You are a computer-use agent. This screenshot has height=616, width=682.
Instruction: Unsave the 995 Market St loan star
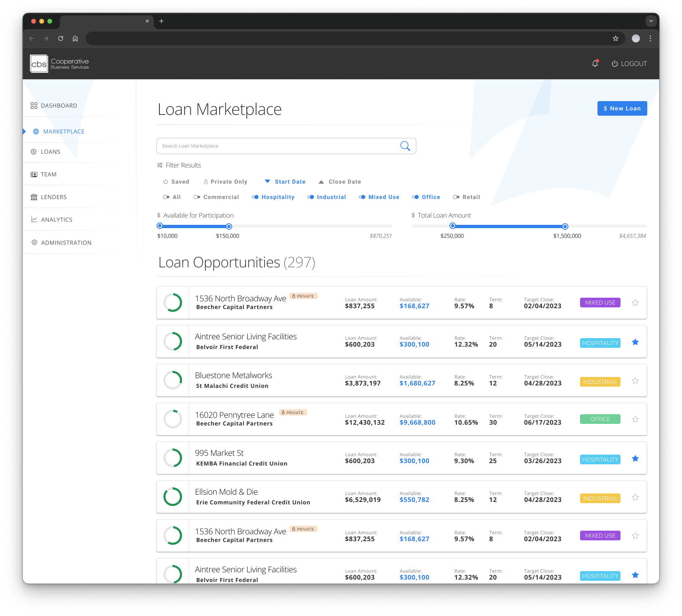tap(635, 459)
